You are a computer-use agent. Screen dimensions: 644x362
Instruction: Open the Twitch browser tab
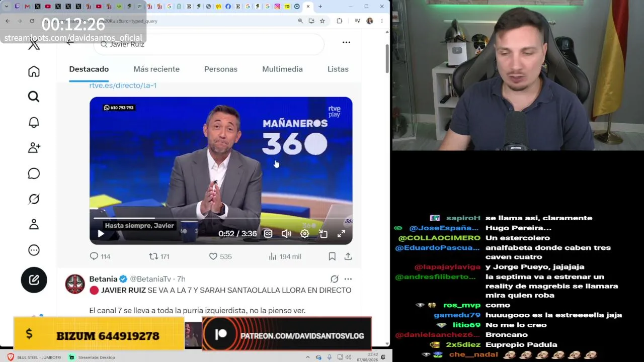point(18,7)
